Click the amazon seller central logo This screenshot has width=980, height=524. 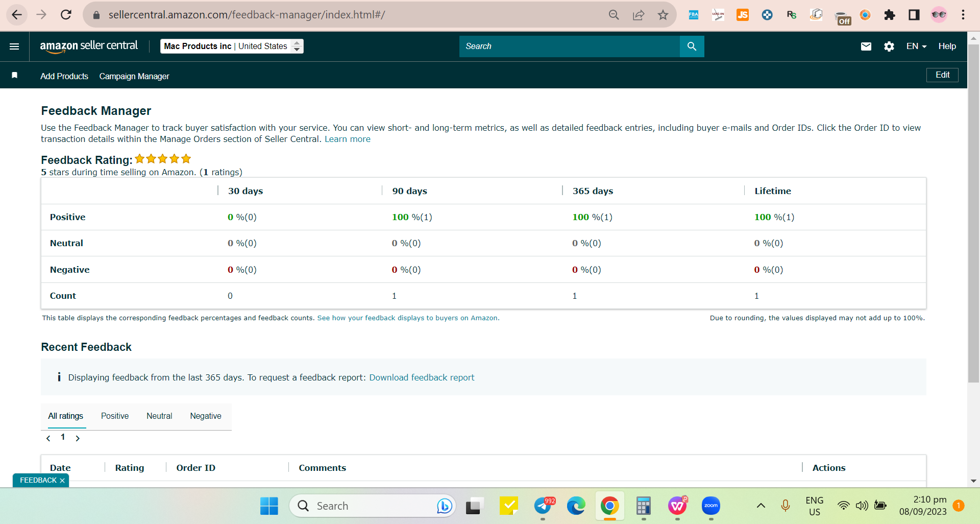click(x=89, y=46)
